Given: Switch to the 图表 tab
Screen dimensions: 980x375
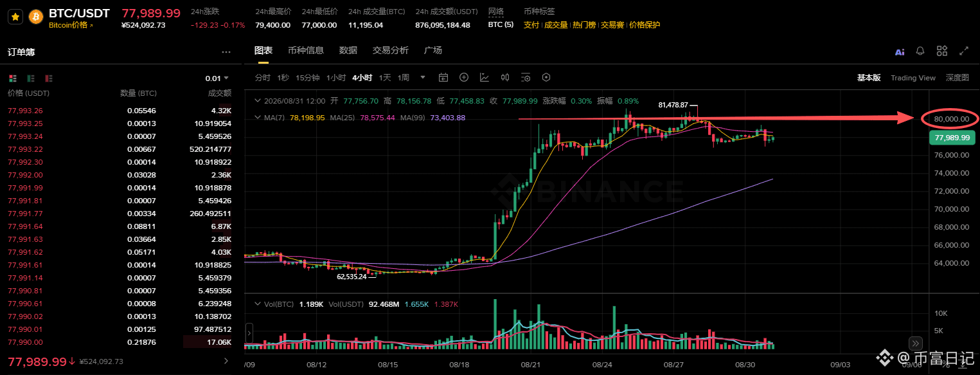Looking at the screenshot, I should [x=263, y=51].
